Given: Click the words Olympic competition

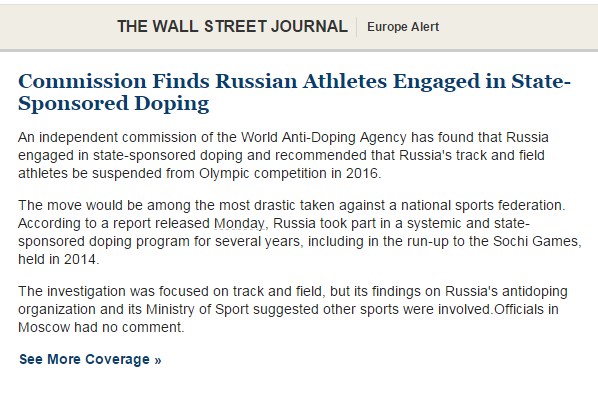Looking at the screenshot, I should (263, 174).
